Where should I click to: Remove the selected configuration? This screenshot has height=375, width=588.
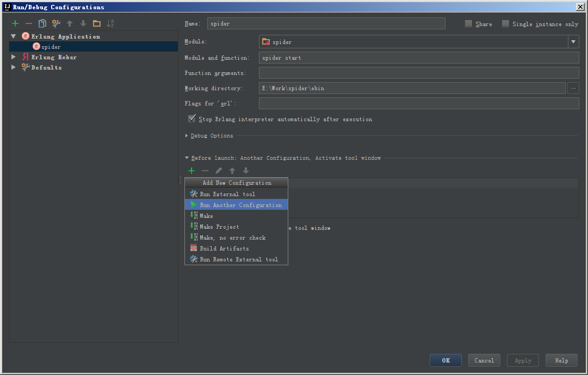click(x=28, y=23)
